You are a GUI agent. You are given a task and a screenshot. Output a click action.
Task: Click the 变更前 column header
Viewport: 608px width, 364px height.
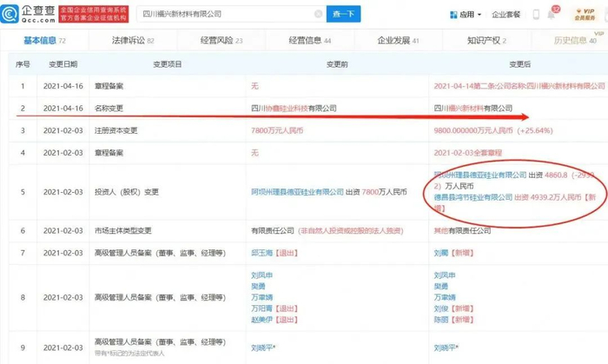pos(337,64)
